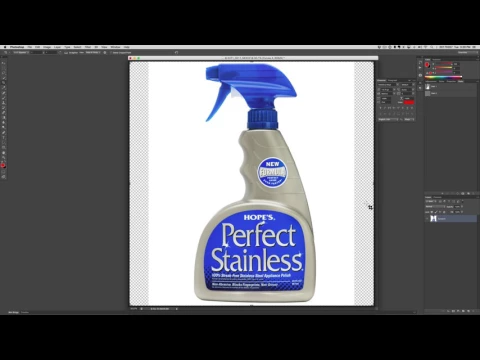Viewport: 480px width, 360px height.
Task: Open the File menu
Action: [30, 47]
